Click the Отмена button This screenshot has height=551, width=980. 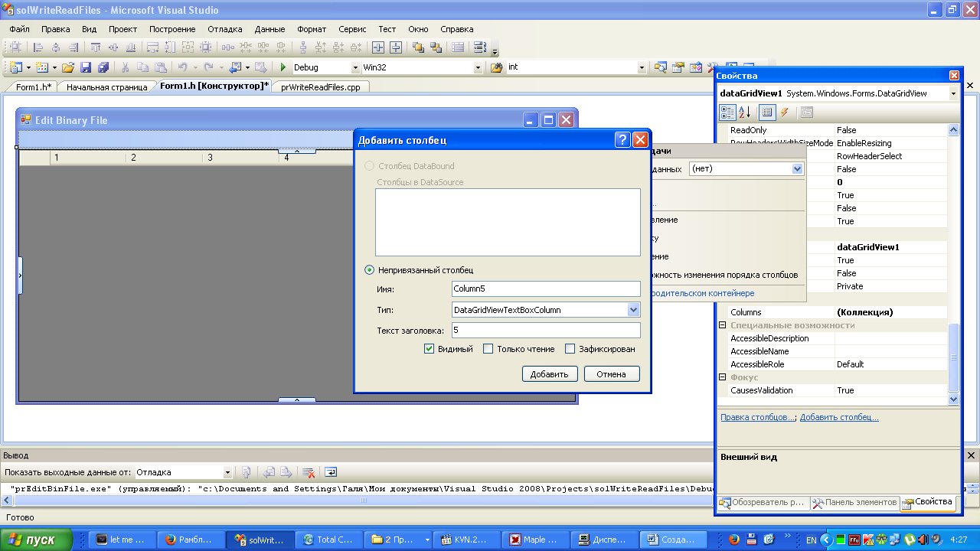pos(612,374)
